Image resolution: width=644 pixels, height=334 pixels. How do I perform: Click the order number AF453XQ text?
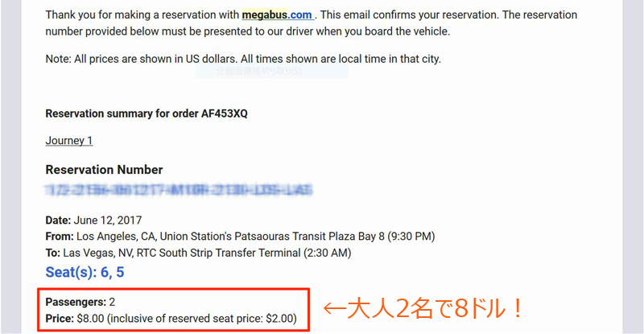coord(225,113)
